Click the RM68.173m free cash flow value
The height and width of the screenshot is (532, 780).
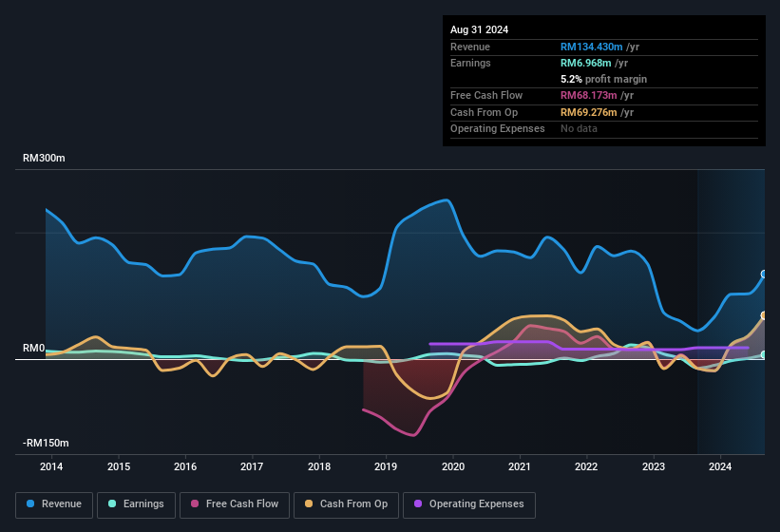588,95
